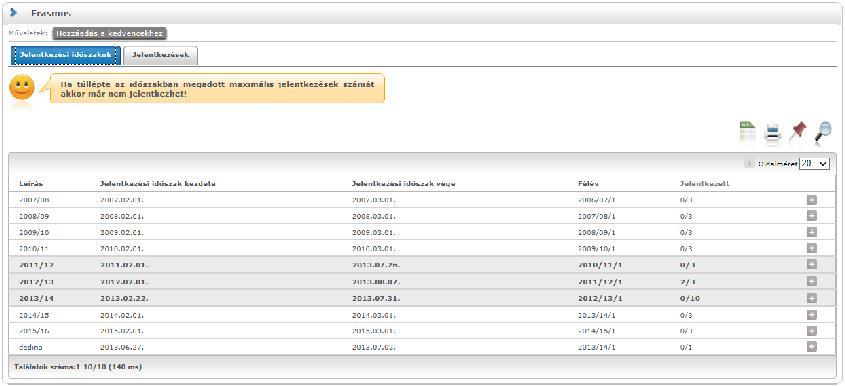Click the printer icon
The image size is (845, 386).
tap(773, 134)
